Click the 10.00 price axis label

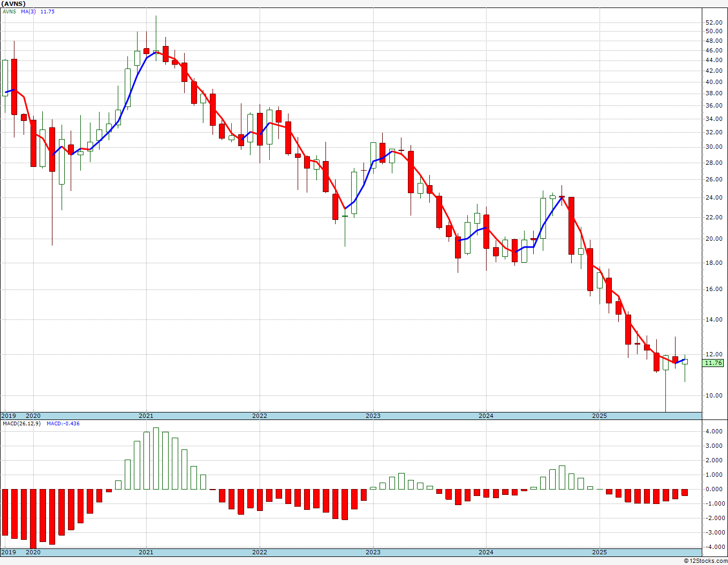714,396
